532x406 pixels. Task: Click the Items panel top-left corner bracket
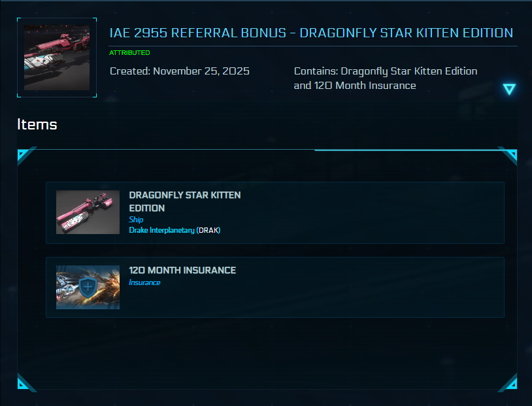click(23, 154)
